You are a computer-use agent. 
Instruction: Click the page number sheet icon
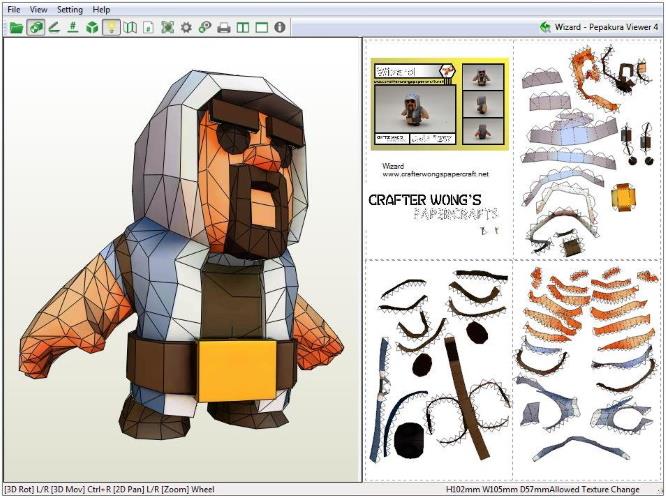coord(148,28)
